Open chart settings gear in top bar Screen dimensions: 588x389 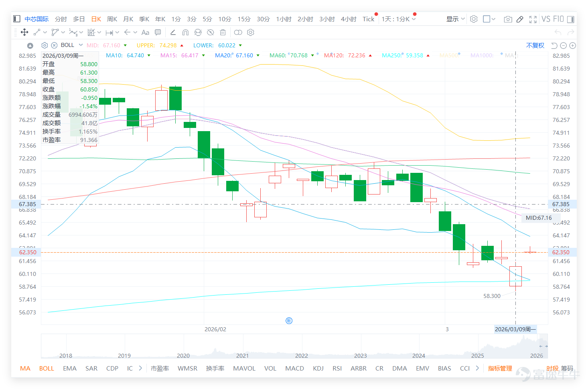coord(474,19)
